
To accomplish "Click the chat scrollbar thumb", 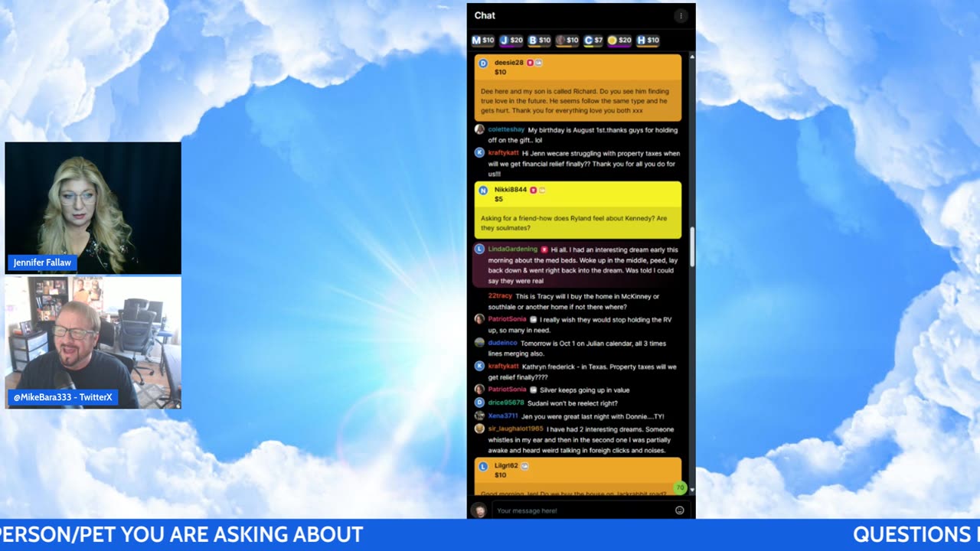I will click(692, 247).
